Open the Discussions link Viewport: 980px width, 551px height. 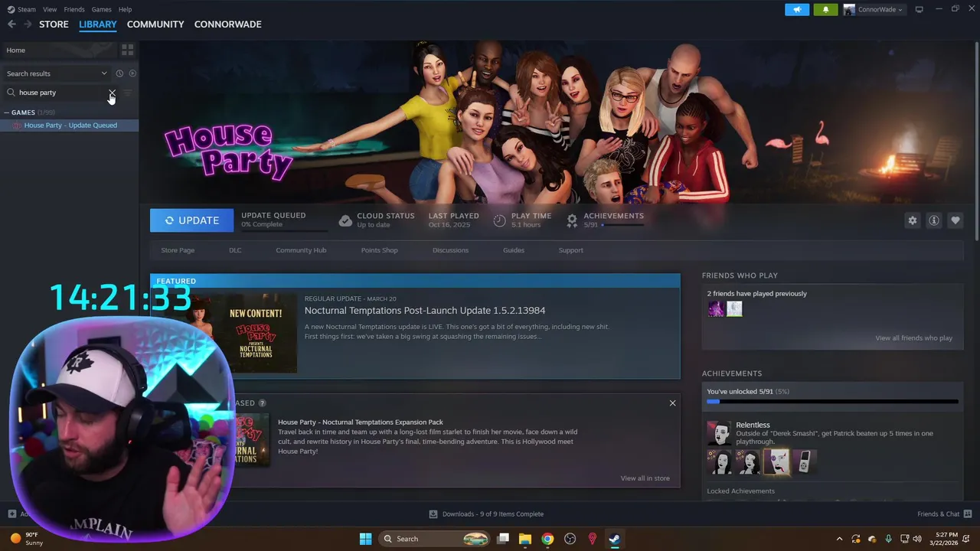coord(450,250)
